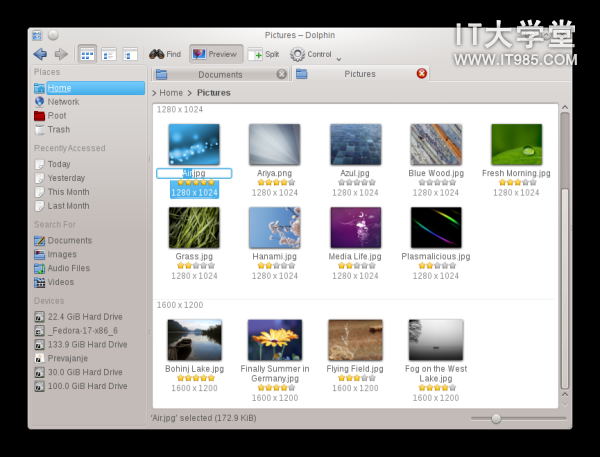Search for Videos in sidebar
The image size is (600, 457).
[x=89, y=282]
